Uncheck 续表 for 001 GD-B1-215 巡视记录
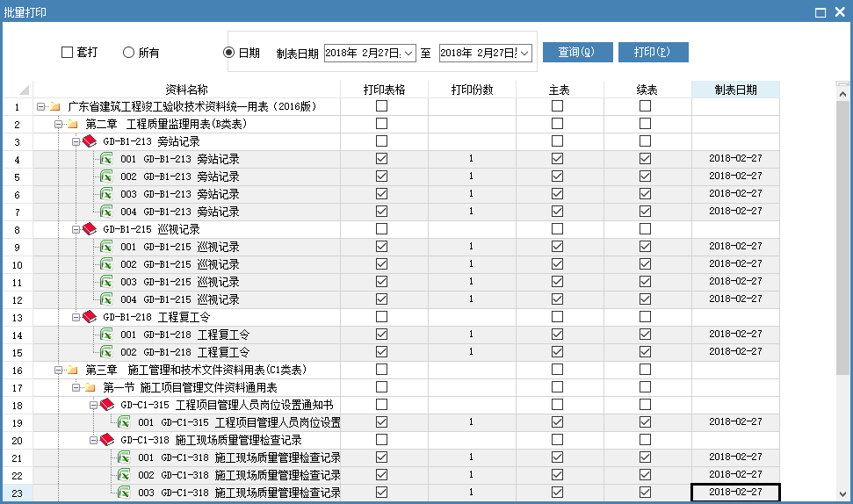The image size is (853, 504). [x=645, y=246]
